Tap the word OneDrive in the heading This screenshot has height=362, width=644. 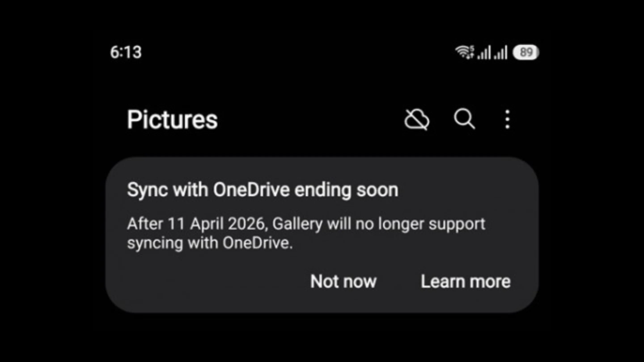[251, 190]
